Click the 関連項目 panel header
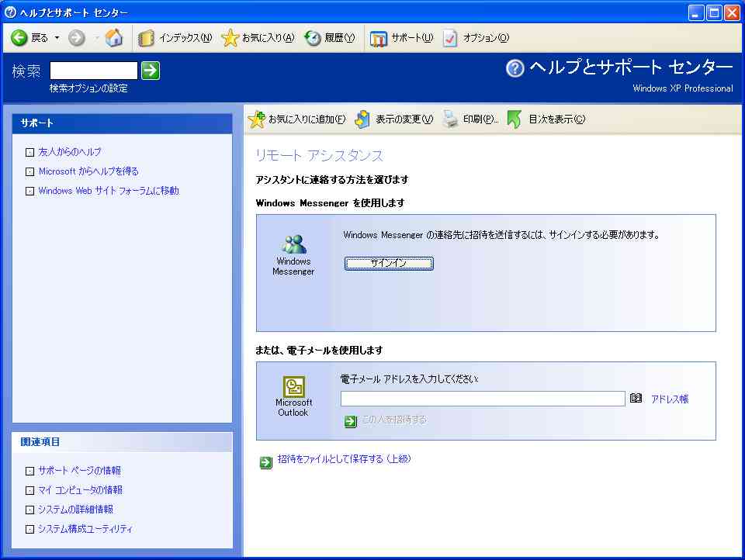This screenshot has height=560, width=745. pyautogui.click(x=122, y=442)
